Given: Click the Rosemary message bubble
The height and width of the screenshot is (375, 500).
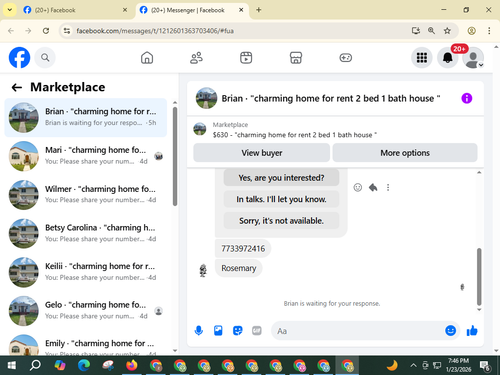Looking at the screenshot, I should pyautogui.click(x=239, y=268).
